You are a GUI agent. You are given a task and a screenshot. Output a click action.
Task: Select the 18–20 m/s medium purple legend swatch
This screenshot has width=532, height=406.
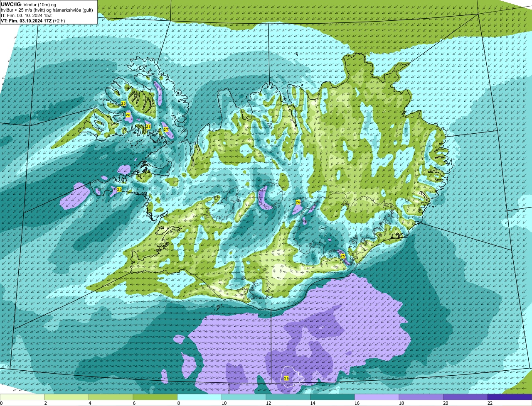click(421, 397)
